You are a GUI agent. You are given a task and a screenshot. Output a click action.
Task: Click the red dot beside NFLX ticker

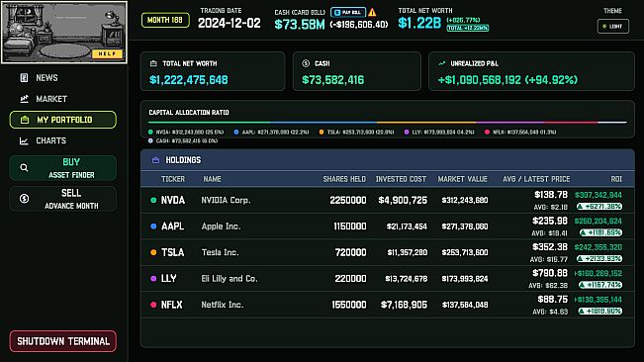click(x=153, y=305)
